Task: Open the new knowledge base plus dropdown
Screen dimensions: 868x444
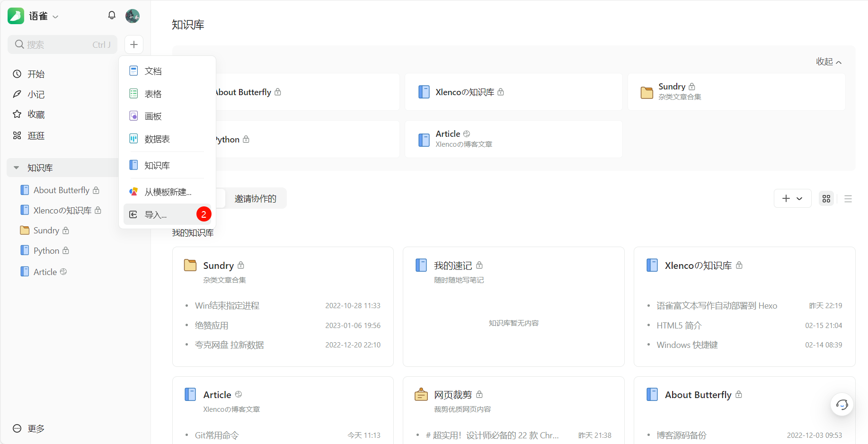Action: 792,199
